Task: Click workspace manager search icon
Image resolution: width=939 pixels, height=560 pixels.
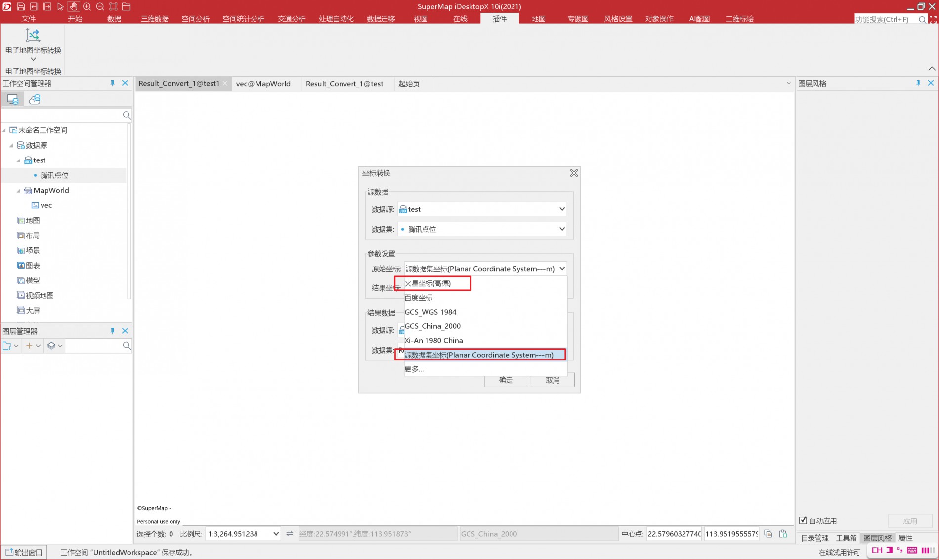Action: coord(127,115)
